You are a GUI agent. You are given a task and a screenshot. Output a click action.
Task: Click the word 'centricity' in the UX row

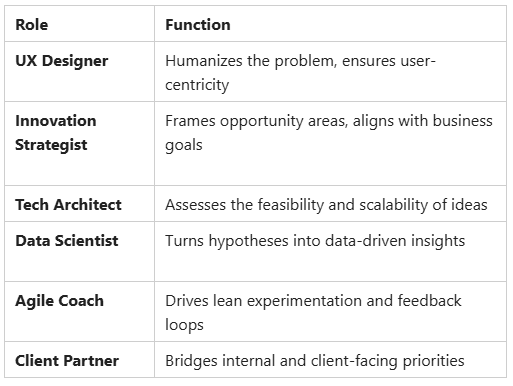point(197,85)
